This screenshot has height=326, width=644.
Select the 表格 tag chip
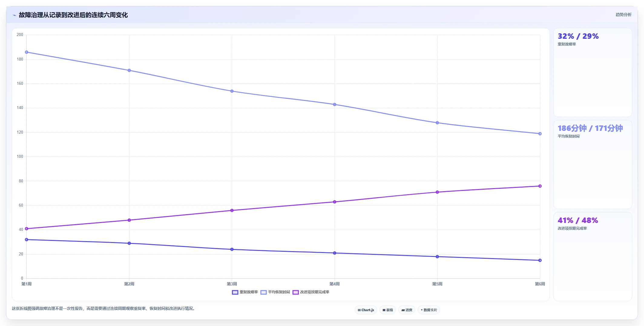point(388,310)
